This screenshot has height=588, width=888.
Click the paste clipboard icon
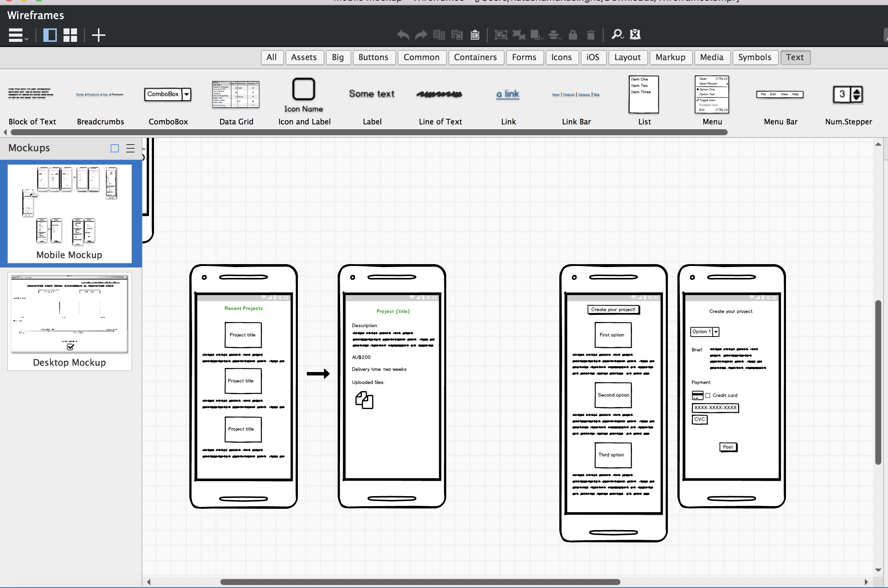coord(475,35)
